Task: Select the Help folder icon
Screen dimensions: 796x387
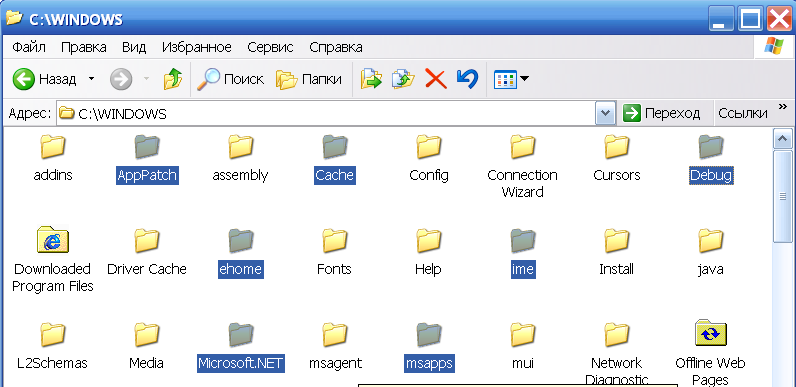Action: click(428, 240)
